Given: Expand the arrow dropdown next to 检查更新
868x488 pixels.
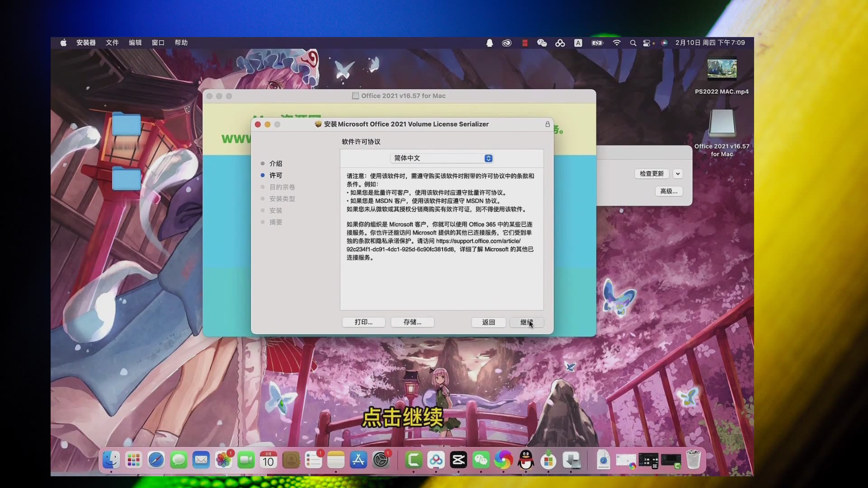Looking at the screenshot, I should click(x=677, y=174).
